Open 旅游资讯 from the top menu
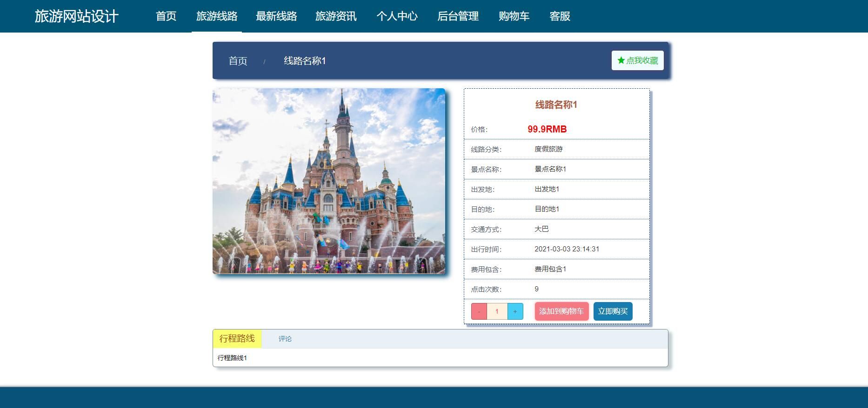The width and height of the screenshot is (868, 408). click(x=336, y=16)
